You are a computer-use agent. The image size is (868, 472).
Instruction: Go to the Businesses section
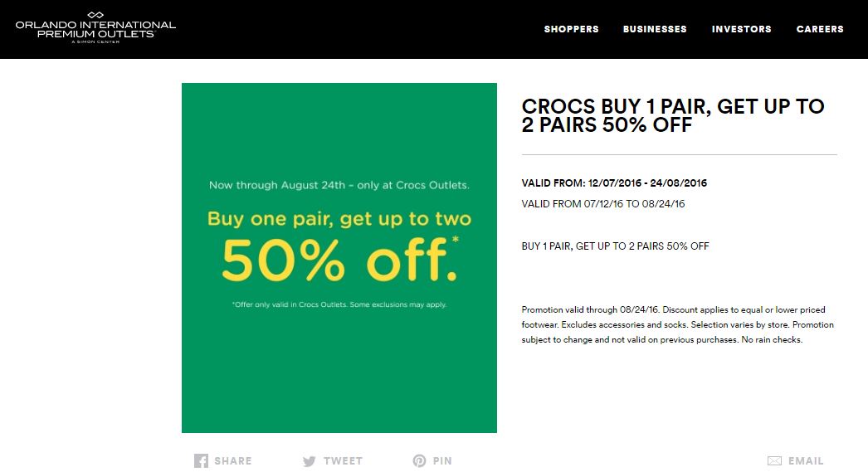pyautogui.click(x=655, y=29)
